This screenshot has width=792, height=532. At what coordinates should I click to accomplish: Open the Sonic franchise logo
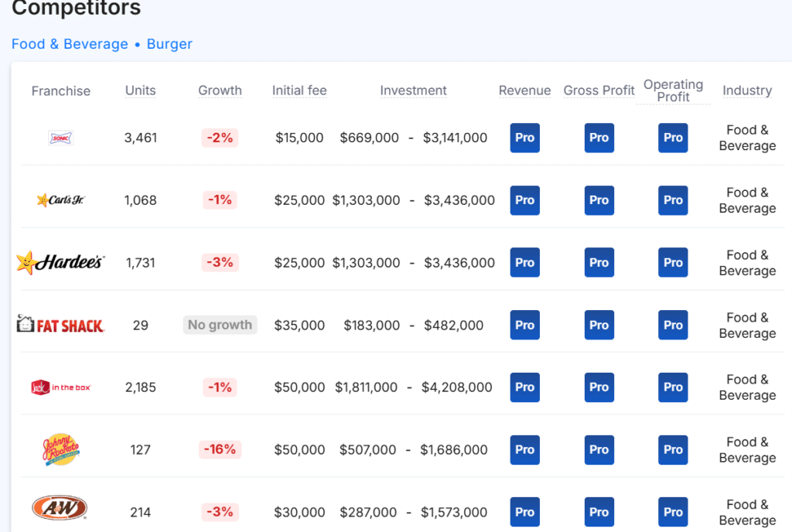60,138
